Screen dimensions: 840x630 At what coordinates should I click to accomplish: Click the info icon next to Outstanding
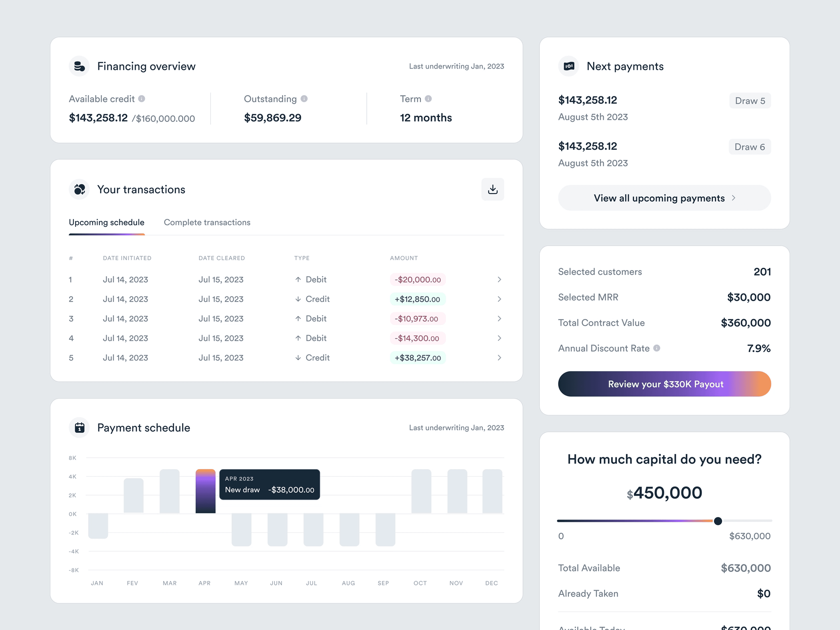[304, 99]
